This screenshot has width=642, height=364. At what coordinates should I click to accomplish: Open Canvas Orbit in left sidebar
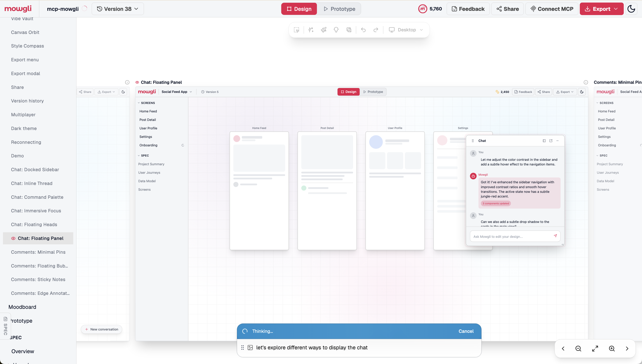pyautogui.click(x=25, y=32)
